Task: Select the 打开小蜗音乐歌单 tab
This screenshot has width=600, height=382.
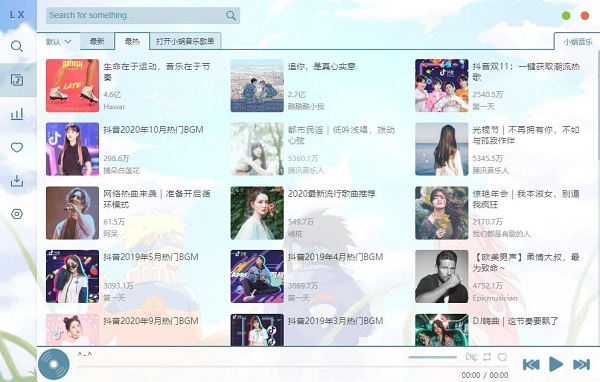Action: [x=185, y=41]
